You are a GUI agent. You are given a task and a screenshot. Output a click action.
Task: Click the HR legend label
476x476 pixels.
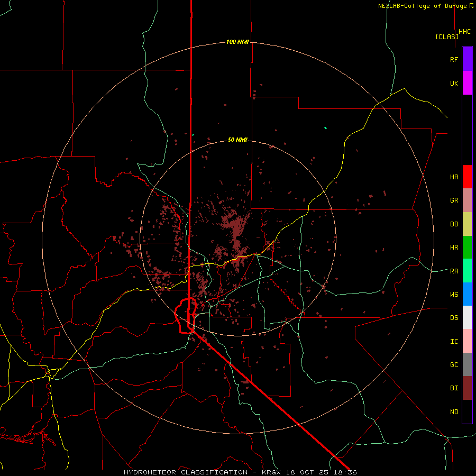tap(454, 248)
